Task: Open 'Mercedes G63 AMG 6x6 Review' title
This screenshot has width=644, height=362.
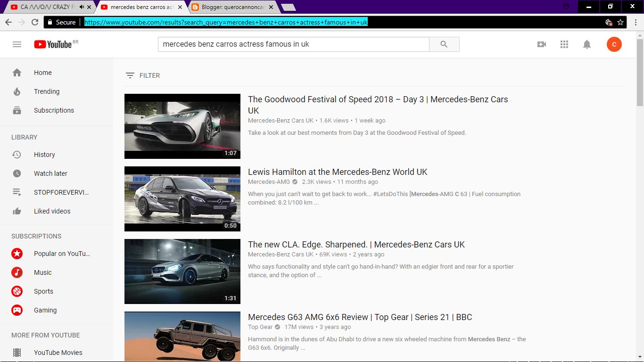Action: (x=360, y=317)
